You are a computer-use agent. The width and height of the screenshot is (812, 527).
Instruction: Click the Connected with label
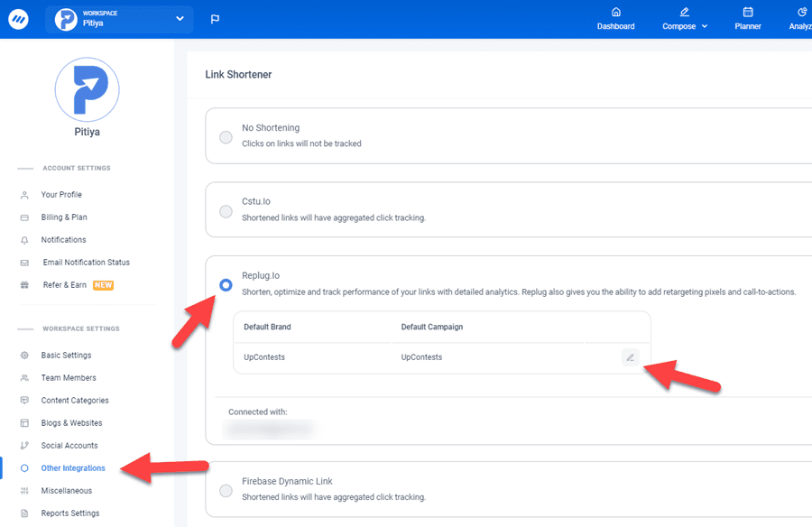[258, 412]
